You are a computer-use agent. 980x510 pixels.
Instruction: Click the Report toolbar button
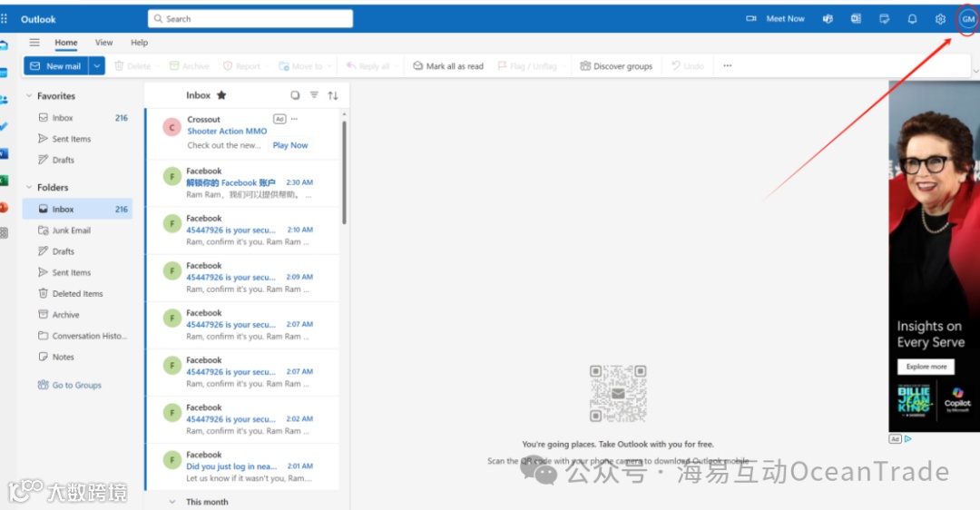pyautogui.click(x=241, y=65)
